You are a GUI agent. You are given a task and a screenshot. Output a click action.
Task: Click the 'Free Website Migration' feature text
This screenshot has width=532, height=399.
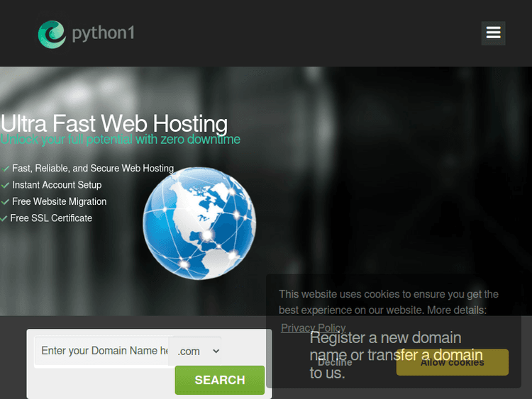tap(60, 201)
